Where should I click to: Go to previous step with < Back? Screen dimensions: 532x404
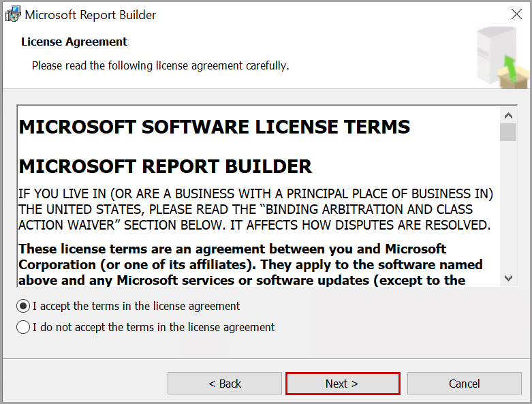tap(225, 384)
